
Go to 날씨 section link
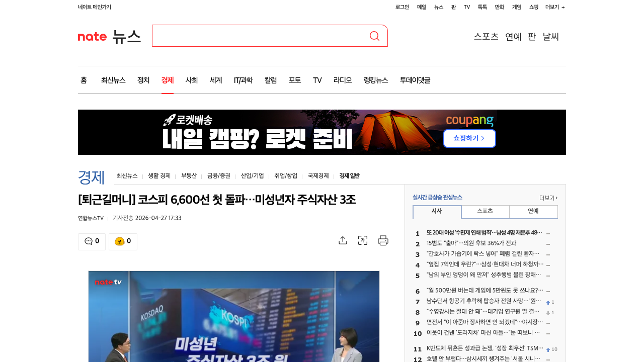tap(551, 36)
